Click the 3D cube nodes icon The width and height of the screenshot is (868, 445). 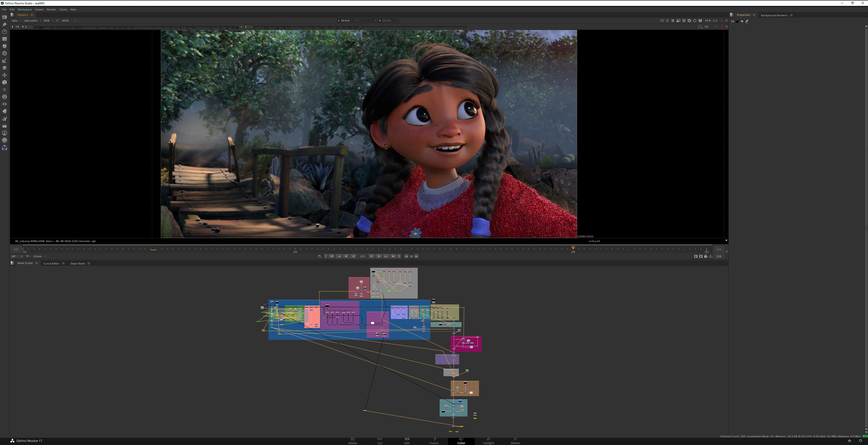4,82
